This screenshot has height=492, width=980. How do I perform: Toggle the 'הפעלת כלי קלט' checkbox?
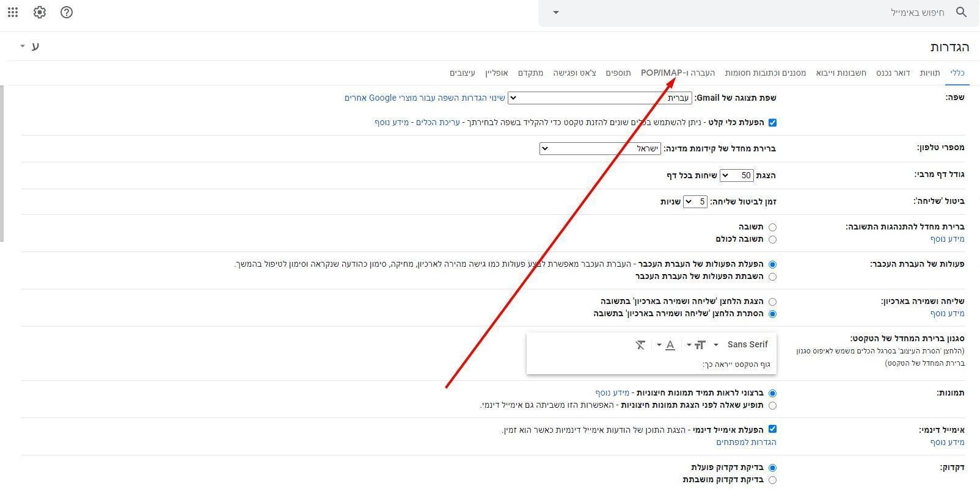pyautogui.click(x=772, y=123)
